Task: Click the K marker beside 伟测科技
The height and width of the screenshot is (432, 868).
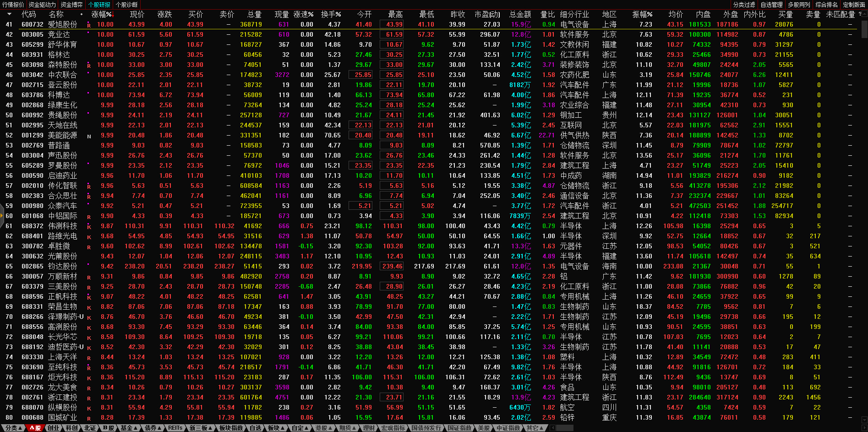Action: pos(89,227)
